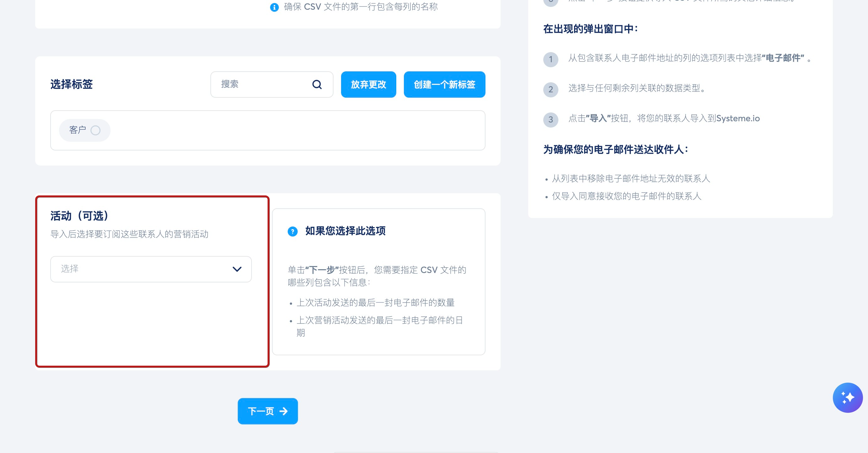Toggle the 客户 tag chip label

tap(78, 130)
